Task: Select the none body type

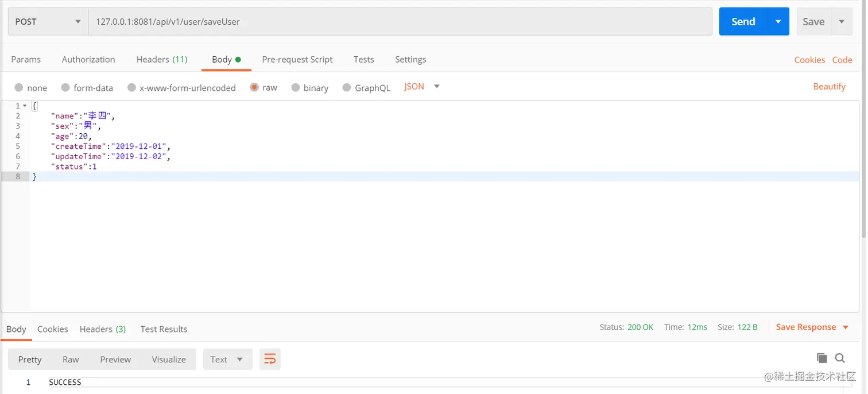Action: coord(31,88)
